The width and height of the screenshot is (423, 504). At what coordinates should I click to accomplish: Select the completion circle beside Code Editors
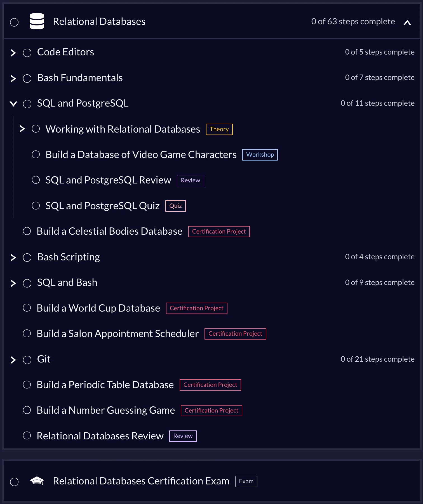27,52
